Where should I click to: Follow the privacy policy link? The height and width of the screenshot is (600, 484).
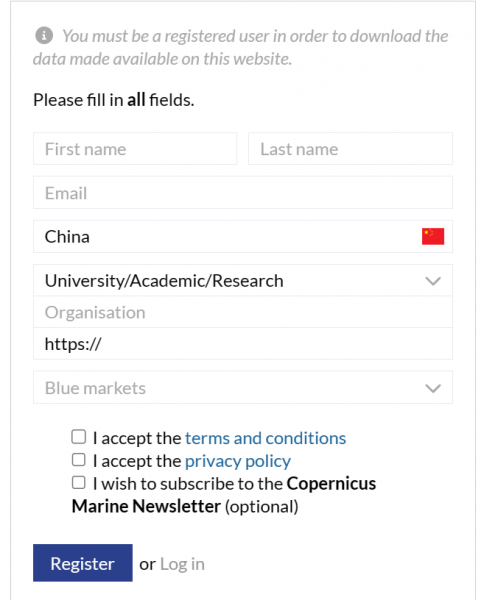238,461
